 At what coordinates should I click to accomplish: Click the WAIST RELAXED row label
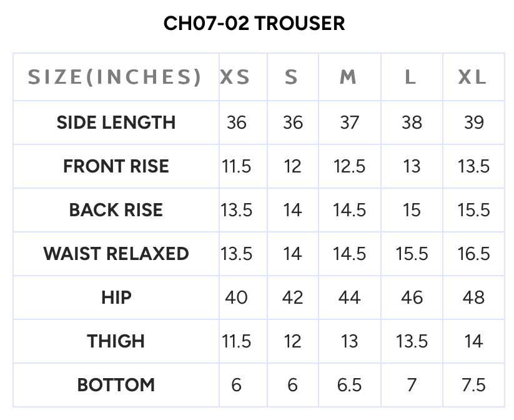pyautogui.click(x=116, y=254)
